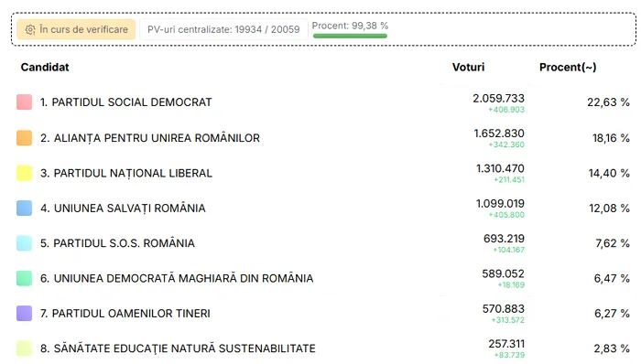This screenshot has width=641, height=364.
Task: Click the PV-uri centralizate 19934 / 20059 box
Action: [223, 29]
